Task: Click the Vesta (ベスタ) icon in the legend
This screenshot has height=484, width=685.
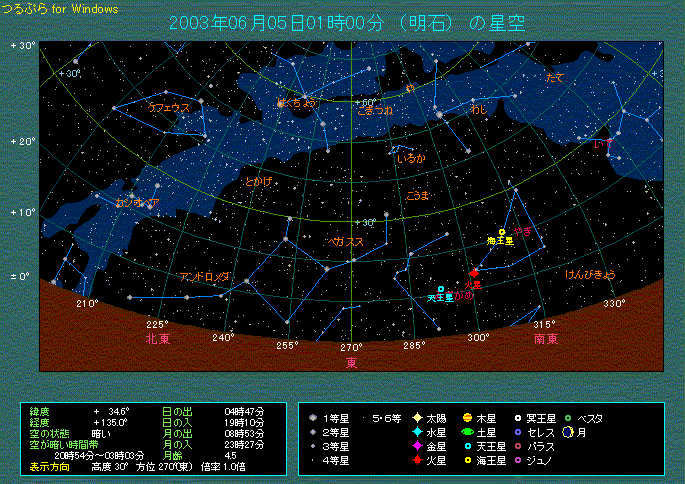Action: click(x=567, y=418)
